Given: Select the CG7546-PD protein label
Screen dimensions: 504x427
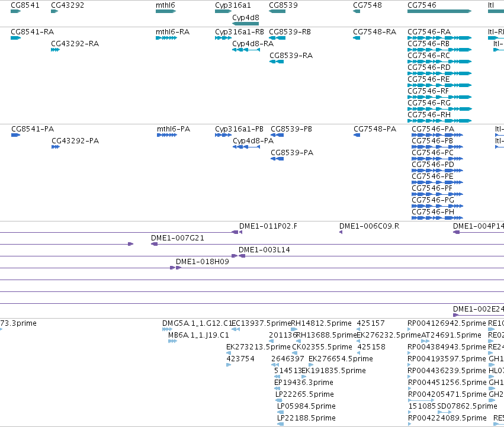Looking at the screenshot, I should point(433,165).
